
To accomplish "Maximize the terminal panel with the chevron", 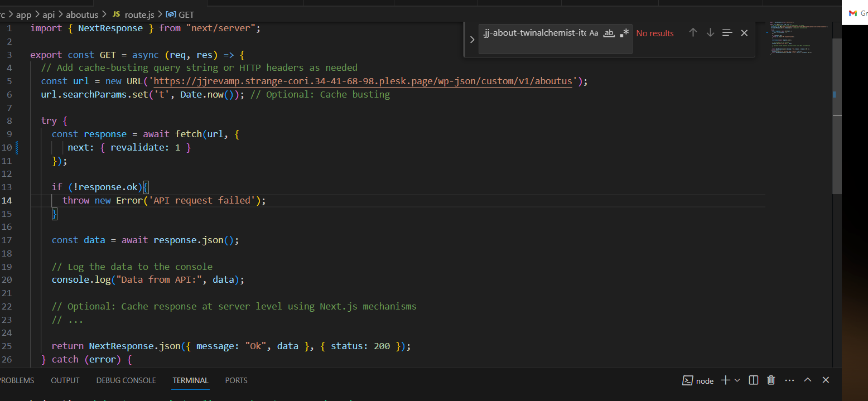I will [808, 380].
